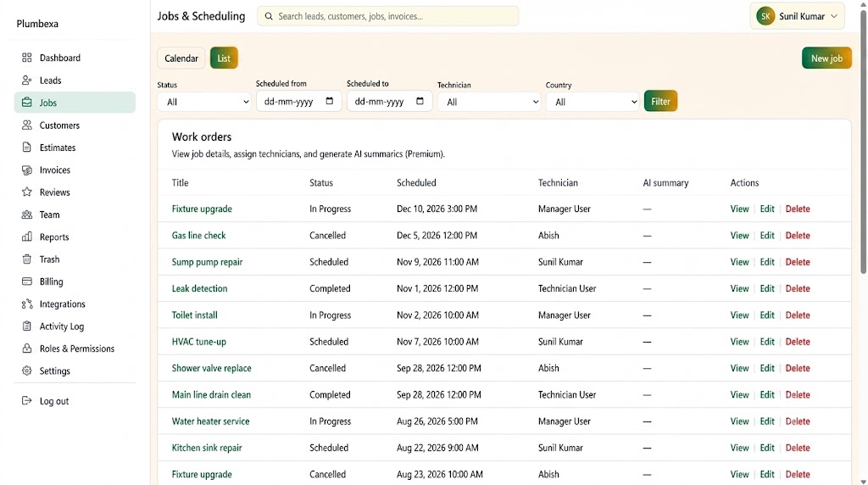Image resolution: width=868 pixels, height=485 pixels.
Task: Click the Estimates document icon
Action: (x=26, y=148)
